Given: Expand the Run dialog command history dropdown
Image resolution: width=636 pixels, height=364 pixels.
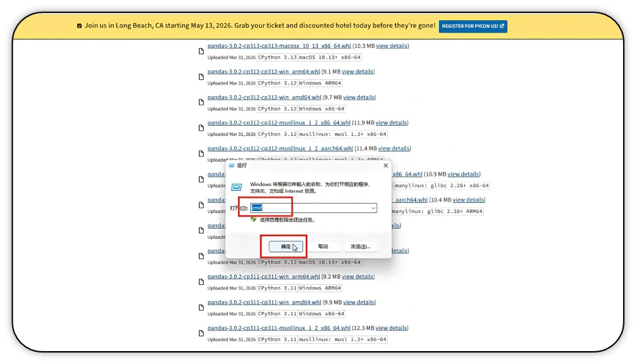Looking at the screenshot, I should (373, 208).
